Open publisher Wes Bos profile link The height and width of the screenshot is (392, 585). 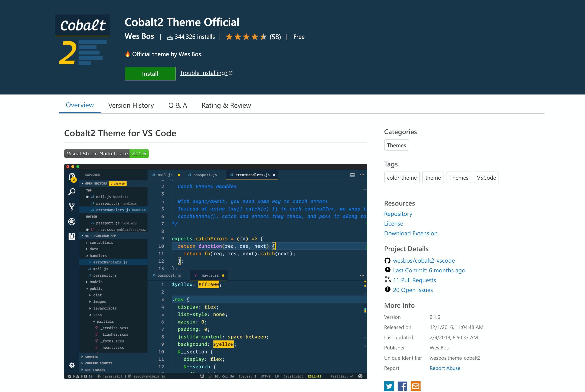(139, 36)
